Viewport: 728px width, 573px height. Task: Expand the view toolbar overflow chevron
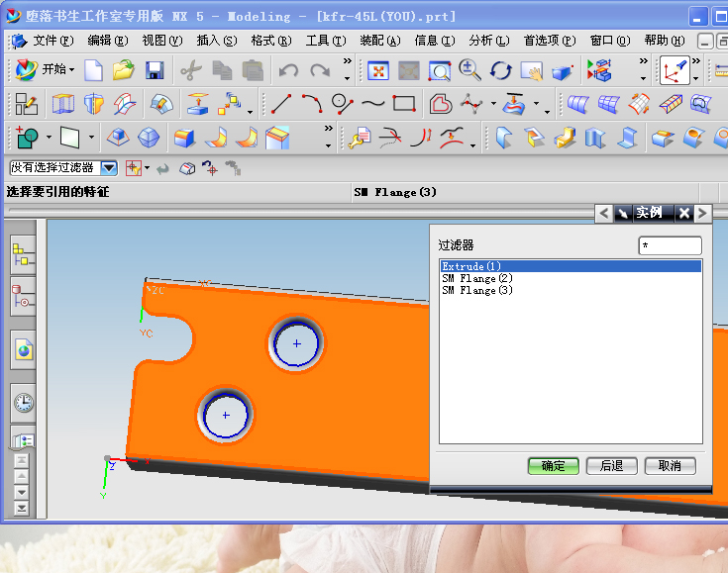[x=643, y=61]
